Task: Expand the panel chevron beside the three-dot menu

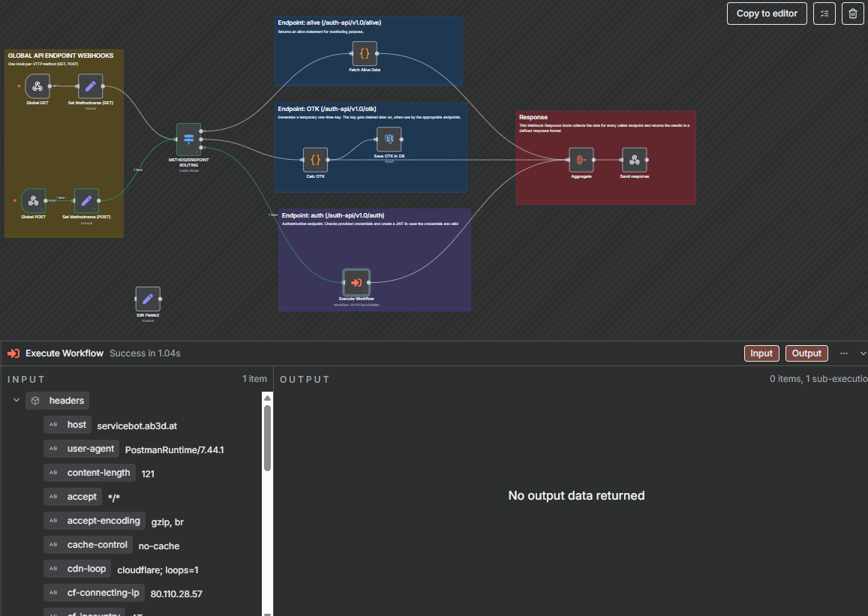Action: pos(862,353)
